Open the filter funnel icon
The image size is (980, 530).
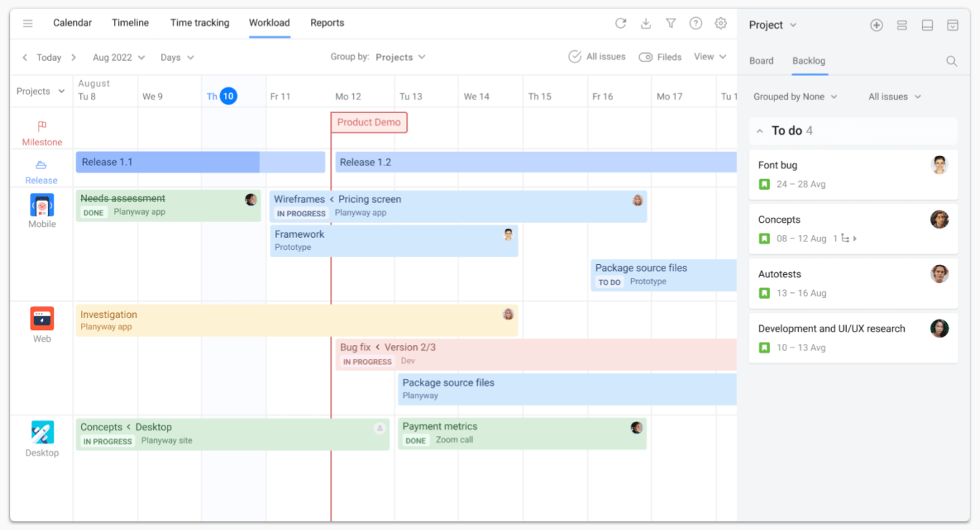click(671, 24)
